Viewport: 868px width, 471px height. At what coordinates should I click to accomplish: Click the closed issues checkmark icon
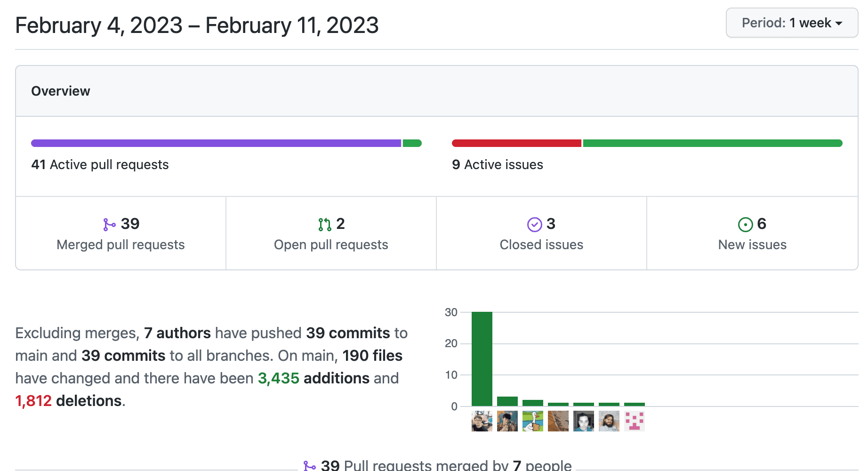(534, 225)
